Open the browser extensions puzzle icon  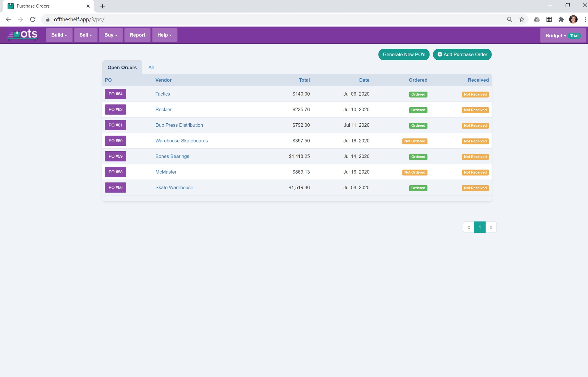click(x=561, y=19)
